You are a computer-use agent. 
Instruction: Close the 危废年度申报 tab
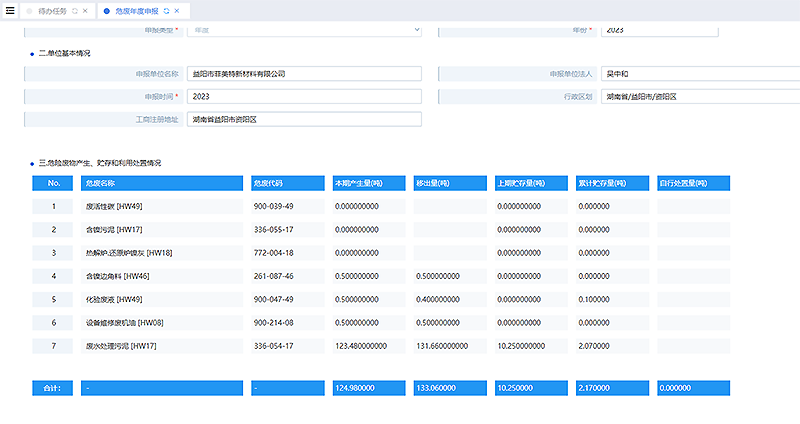177,10
